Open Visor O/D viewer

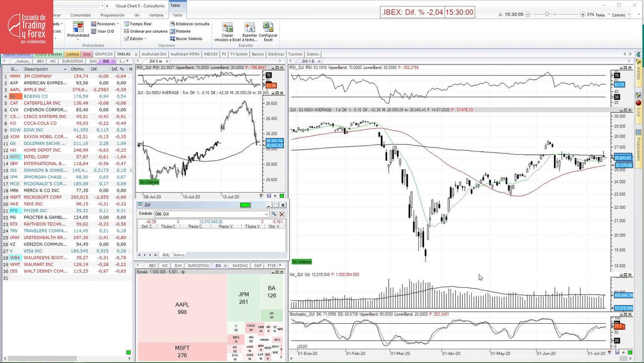coord(102,31)
